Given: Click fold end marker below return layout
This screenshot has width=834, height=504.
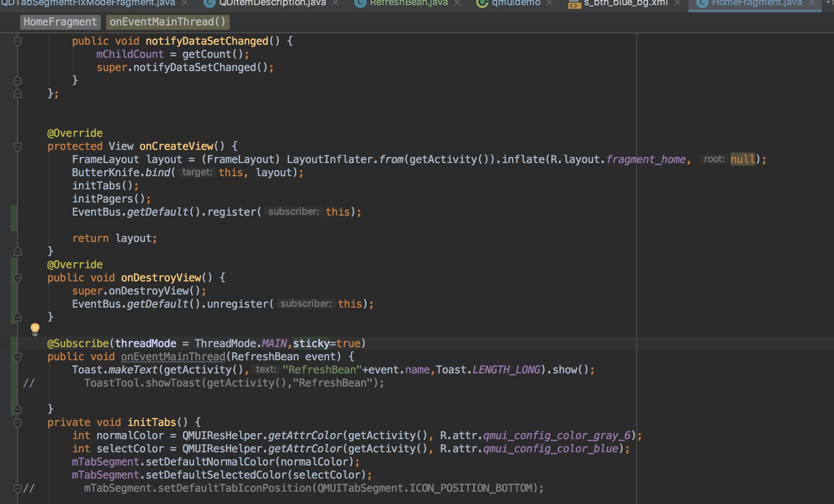Looking at the screenshot, I should 18,251.
